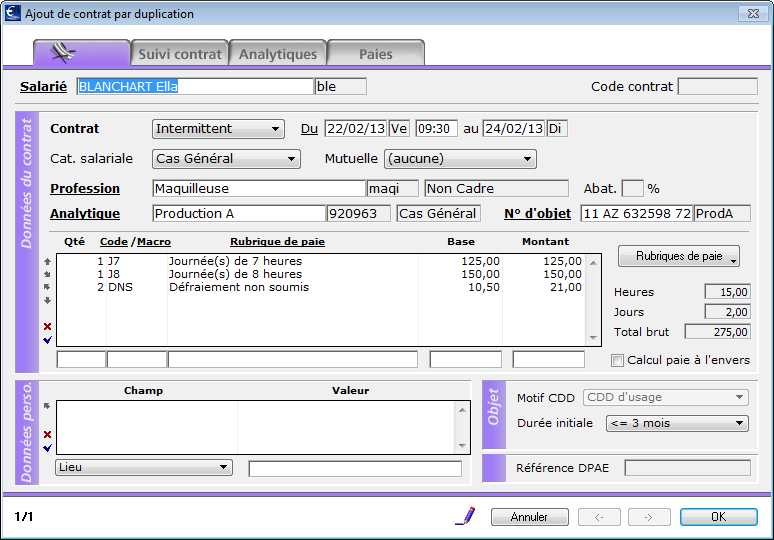This screenshot has width=774, height=540.
Task: Click the Profession field Maquilleuse
Action: click(259, 189)
